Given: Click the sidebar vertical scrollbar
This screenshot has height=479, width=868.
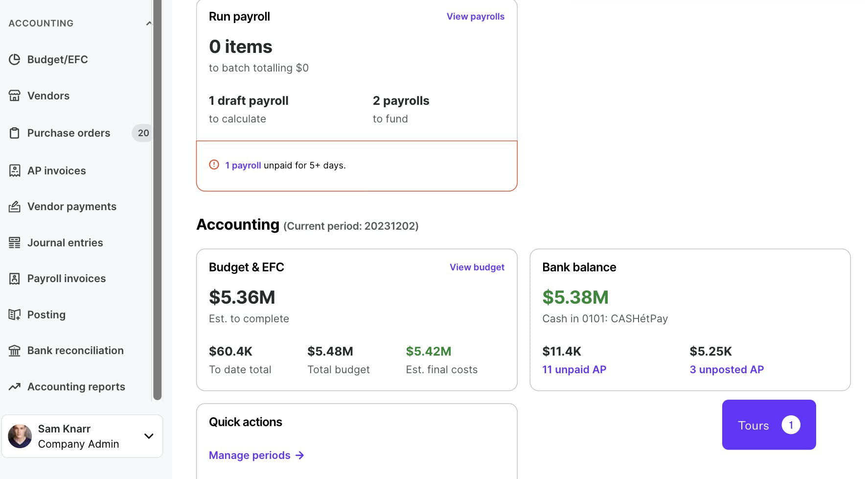Looking at the screenshot, I should click(x=158, y=196).
